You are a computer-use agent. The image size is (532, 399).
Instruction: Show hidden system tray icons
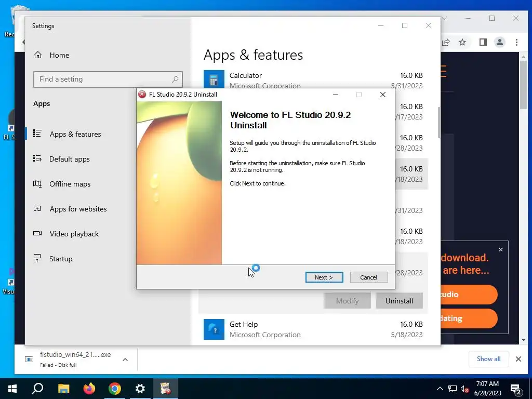pos(440,389)
